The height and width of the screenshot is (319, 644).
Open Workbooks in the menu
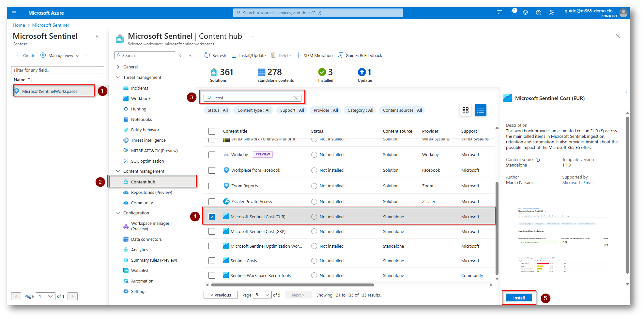(x=142, y=98)
